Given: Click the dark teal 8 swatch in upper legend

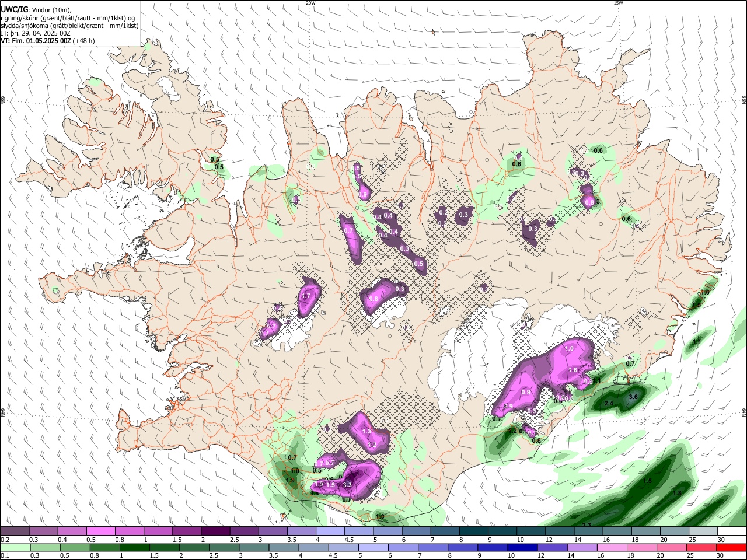Looking at the screenshot, I should click(x=473, y=531).
